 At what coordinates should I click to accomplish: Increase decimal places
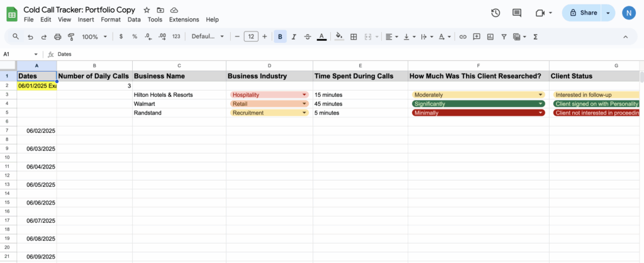162,36
